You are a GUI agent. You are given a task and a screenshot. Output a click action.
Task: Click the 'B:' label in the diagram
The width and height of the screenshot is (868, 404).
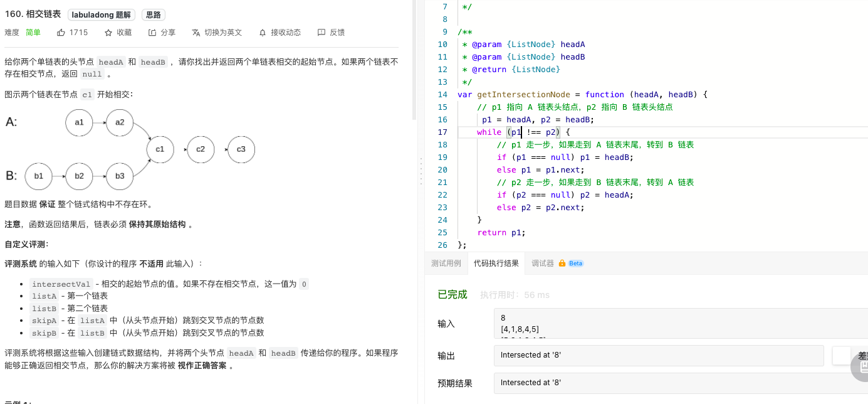point(11,176)
